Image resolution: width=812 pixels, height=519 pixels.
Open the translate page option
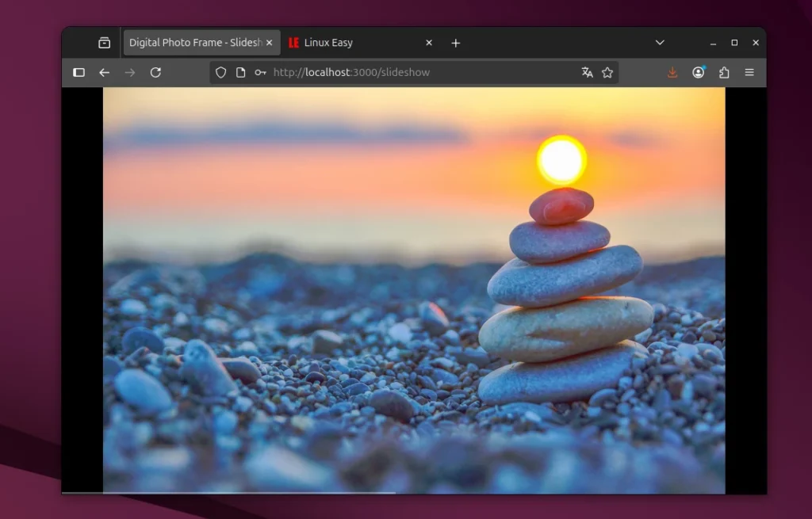click(587, 72)
